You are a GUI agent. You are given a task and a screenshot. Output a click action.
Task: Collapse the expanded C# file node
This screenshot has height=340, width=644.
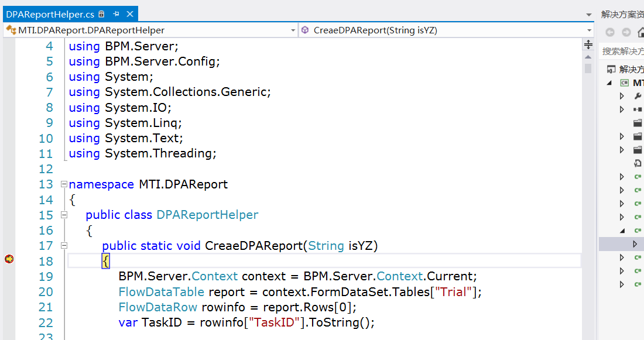(x=622, y=231)
